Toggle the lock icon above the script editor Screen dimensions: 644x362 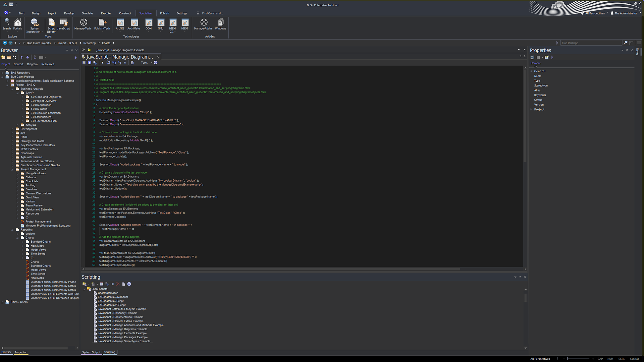[x=89, y=50]
